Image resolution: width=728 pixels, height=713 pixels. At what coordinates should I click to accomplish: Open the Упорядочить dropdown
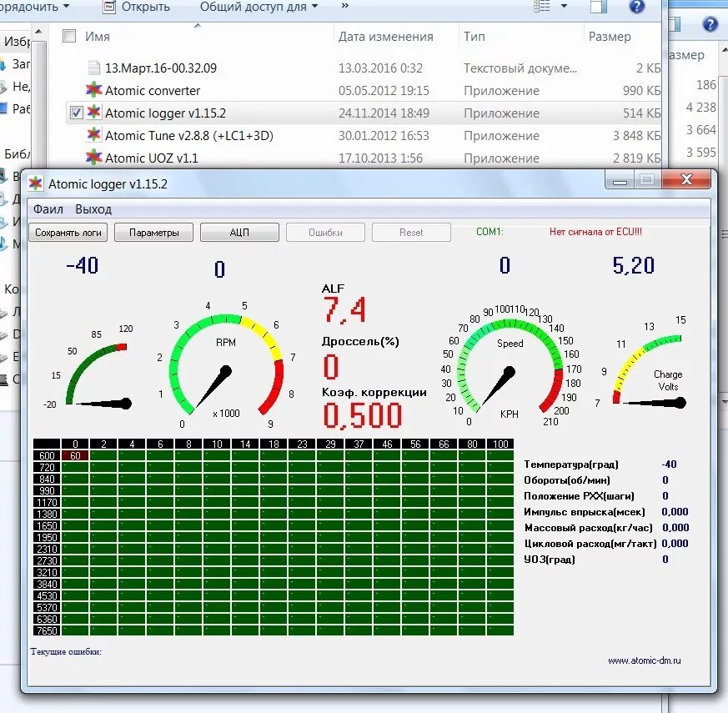click(34, 7)
